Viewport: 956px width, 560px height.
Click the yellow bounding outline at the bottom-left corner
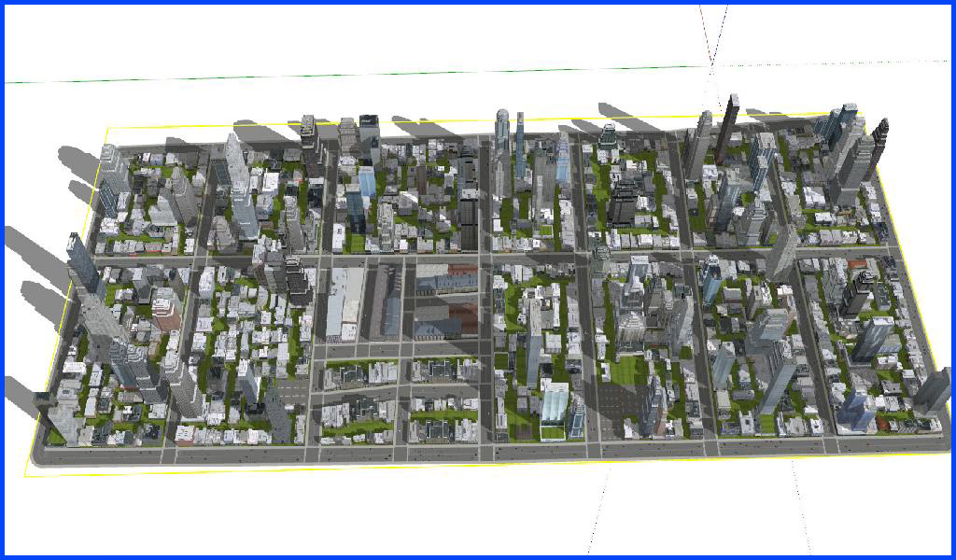pyautogui.click(x=26, y=474)
